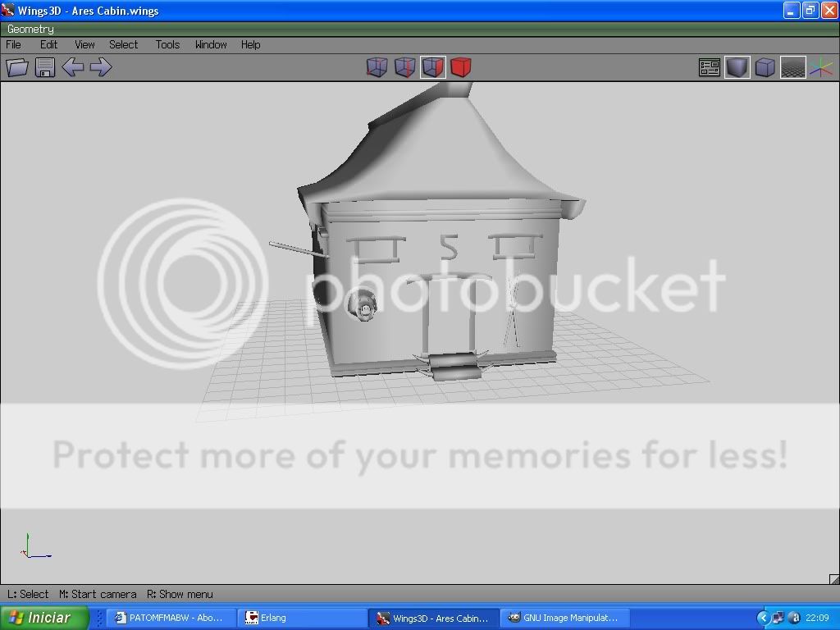
Task: Click the Redo right arrow
Action: [x=100, y=67]
